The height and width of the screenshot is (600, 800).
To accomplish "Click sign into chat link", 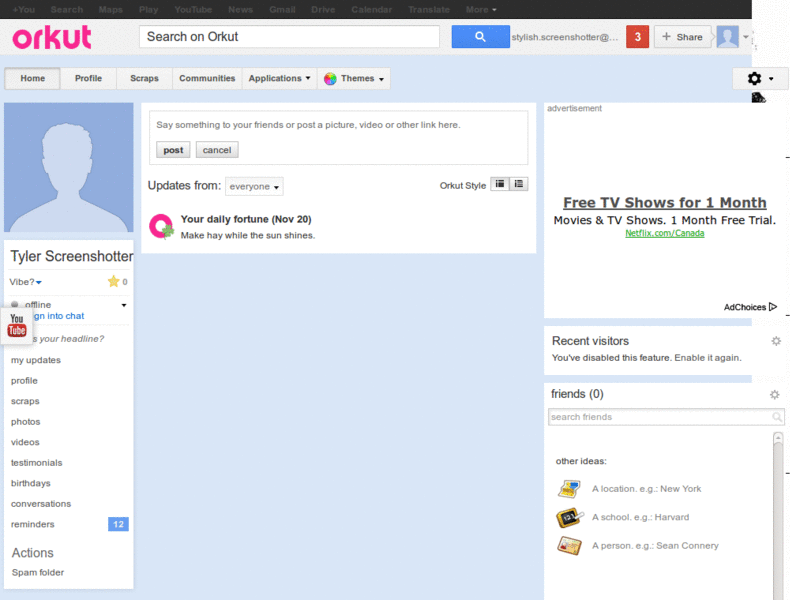I will click(58, 316).
